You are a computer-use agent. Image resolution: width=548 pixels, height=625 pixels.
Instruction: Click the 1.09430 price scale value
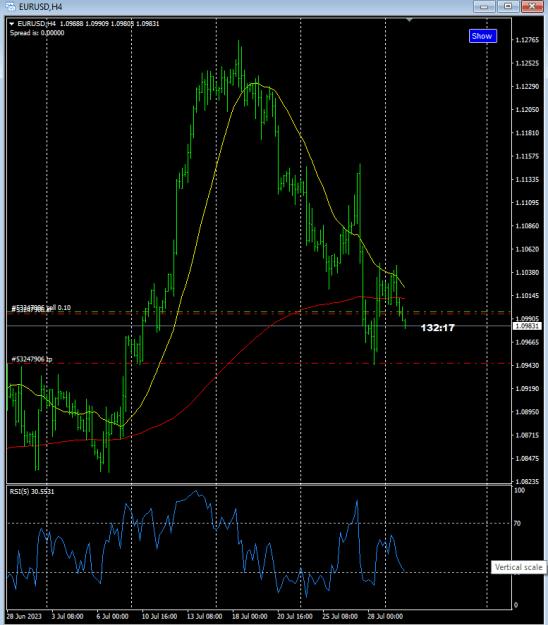click(x=527, y=366)
